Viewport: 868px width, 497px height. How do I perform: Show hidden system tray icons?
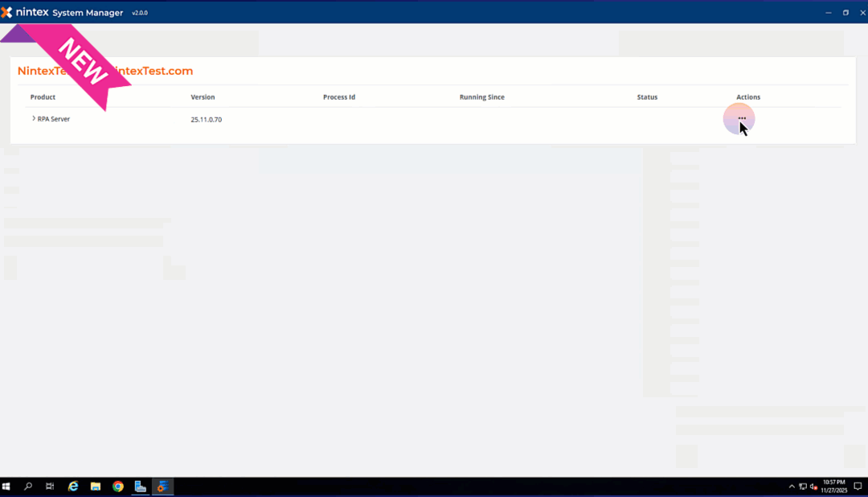pyautogui.click(x=792, y=487)
